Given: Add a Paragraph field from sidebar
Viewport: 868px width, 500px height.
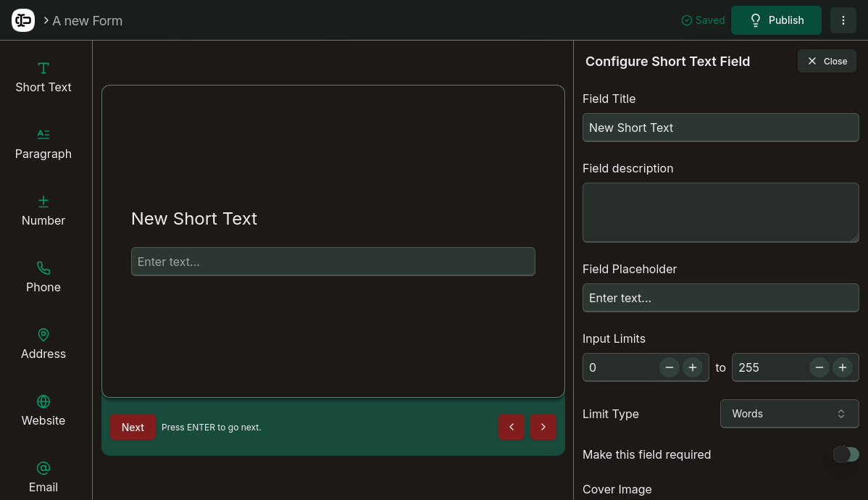Looking at the screenshot, I should pos(43,144).
